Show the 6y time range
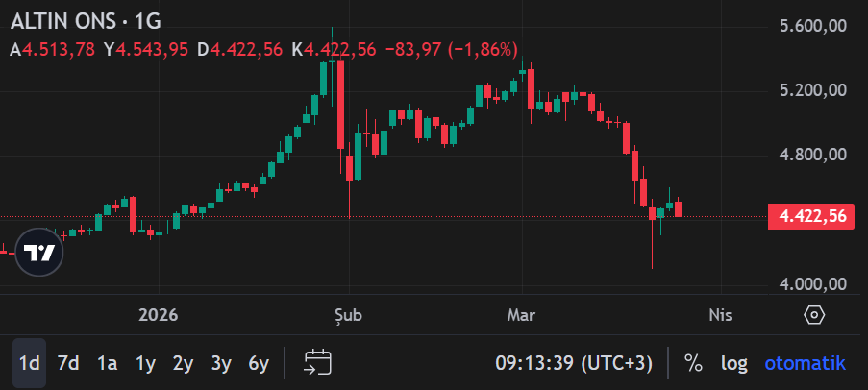868x390 pixels. point(259,363)
